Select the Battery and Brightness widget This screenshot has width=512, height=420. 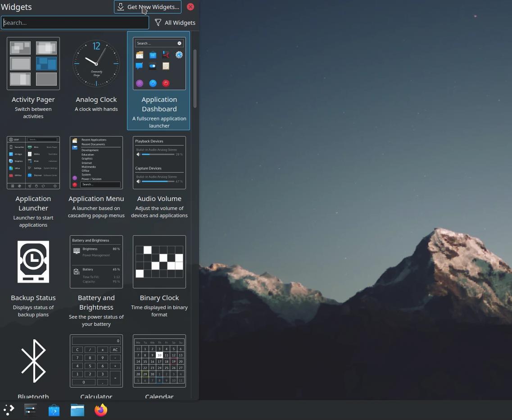[96, 261]
